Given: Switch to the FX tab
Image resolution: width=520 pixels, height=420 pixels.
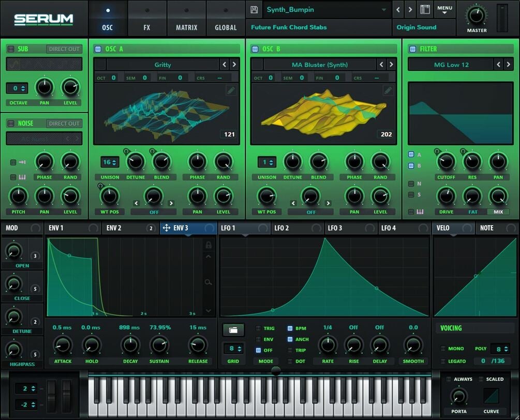Looking at the screenshot, I should pos(147,20).
